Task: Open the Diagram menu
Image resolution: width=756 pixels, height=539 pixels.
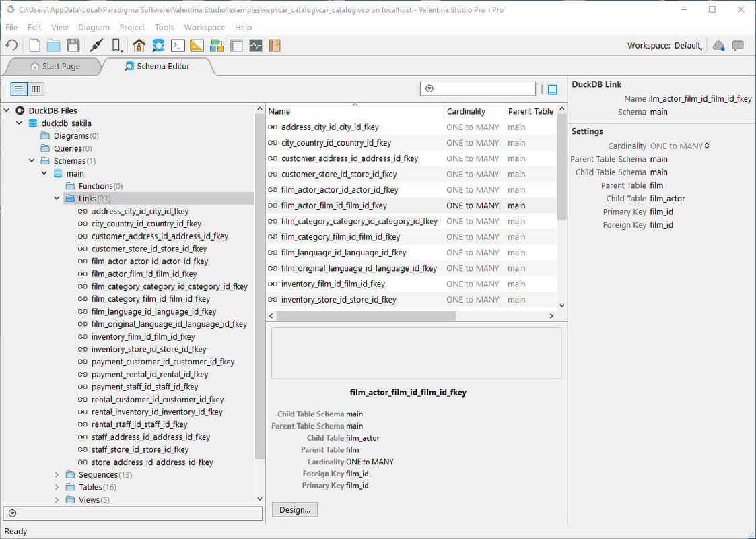Action: [94, 27]
